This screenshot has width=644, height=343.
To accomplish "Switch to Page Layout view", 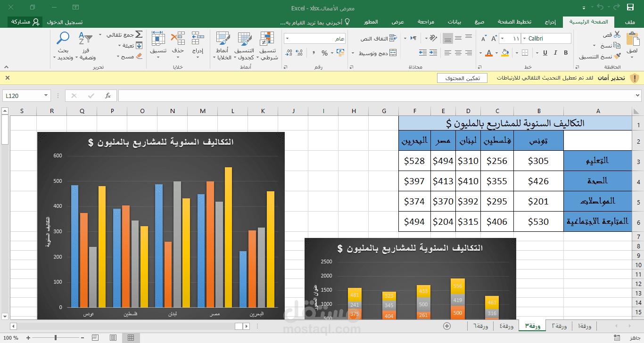I will coord(113,337).
